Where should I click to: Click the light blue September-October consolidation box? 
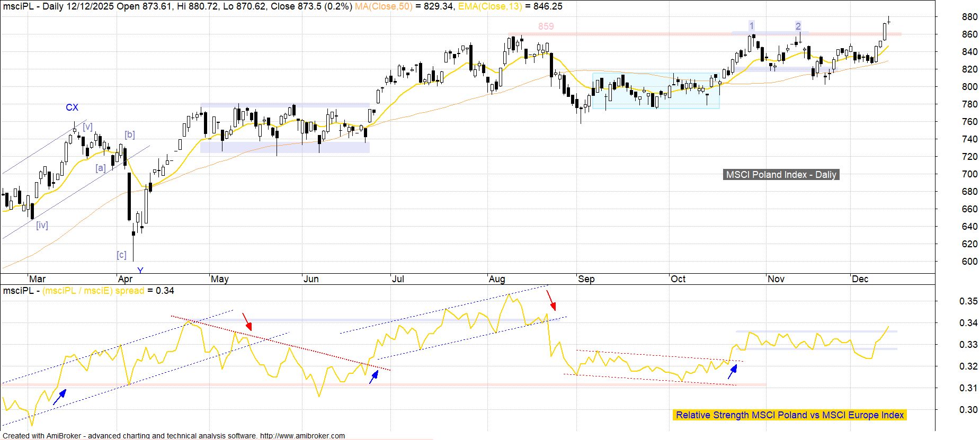pyautogui.click(x=655, y=91)
